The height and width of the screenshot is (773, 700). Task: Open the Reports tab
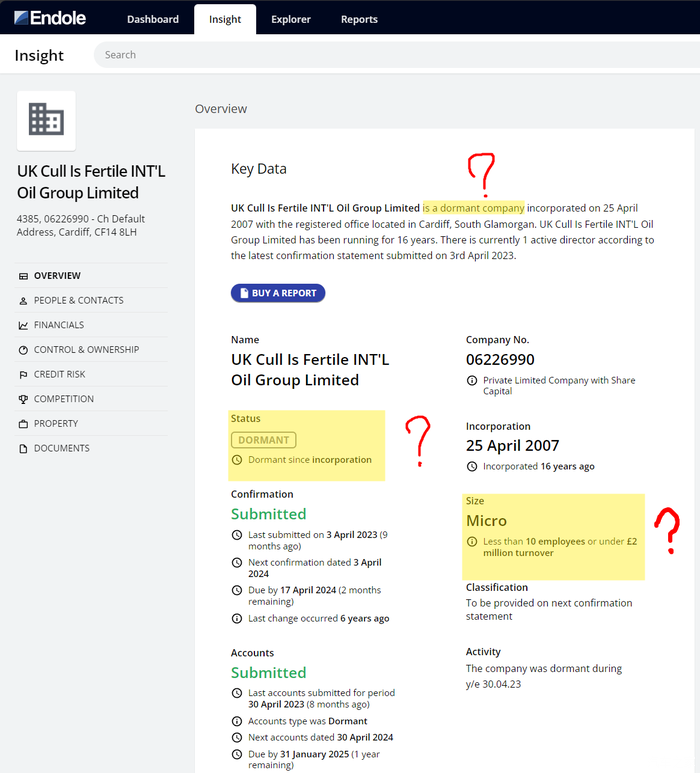(x=359, y=19)
